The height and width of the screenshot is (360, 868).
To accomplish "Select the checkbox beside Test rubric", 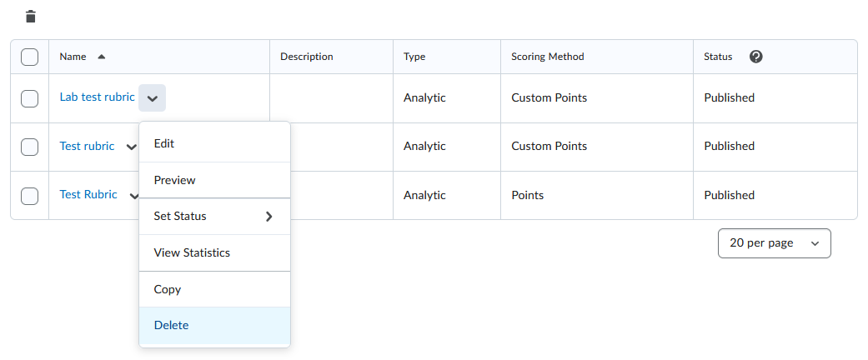I will [x=29, y=147].
